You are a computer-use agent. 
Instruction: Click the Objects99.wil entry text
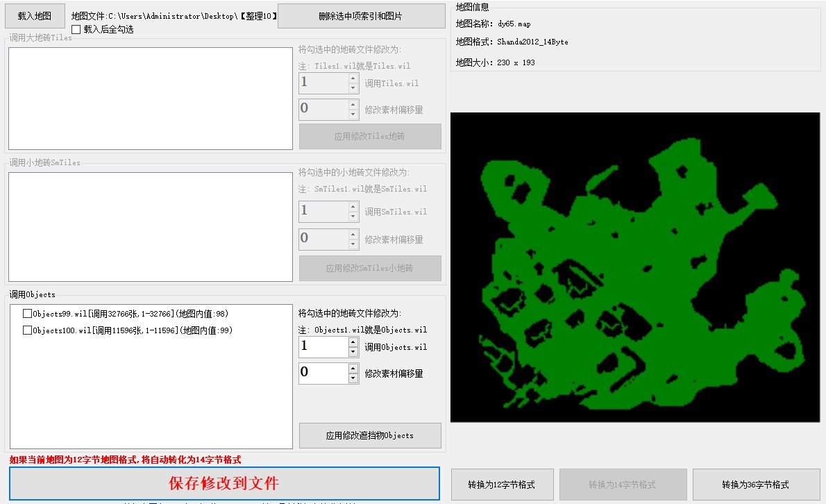[x=104, y=314]
